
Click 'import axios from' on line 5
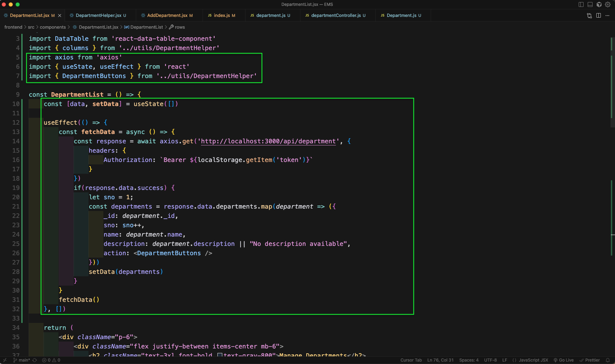click(x=61, y=57)
